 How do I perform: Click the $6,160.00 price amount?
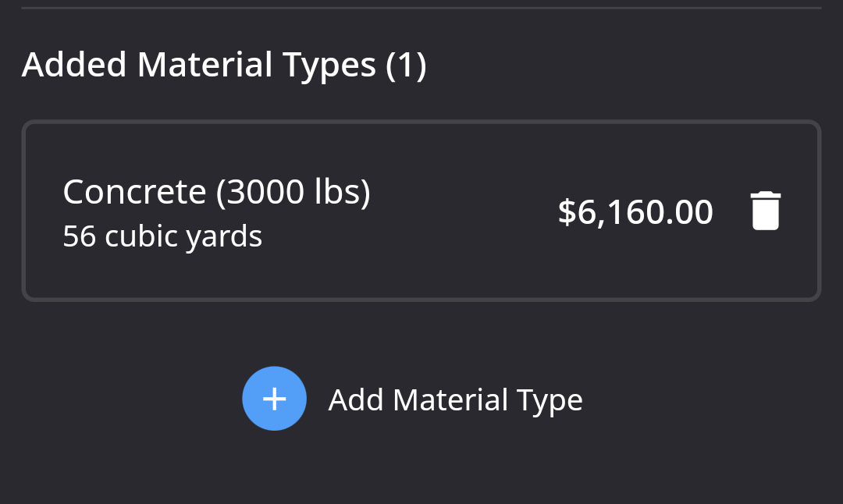[x=635, y=211]
